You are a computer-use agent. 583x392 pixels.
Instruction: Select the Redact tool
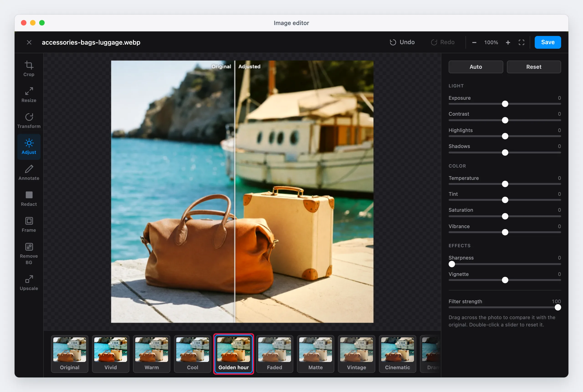pyautogui.click(x=29, y=199)
